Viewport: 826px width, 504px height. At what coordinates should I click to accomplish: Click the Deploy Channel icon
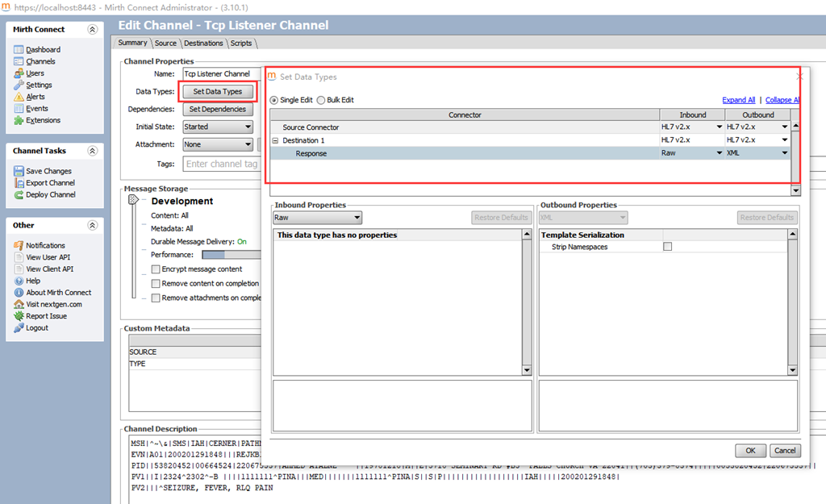[x=19, y=194]
